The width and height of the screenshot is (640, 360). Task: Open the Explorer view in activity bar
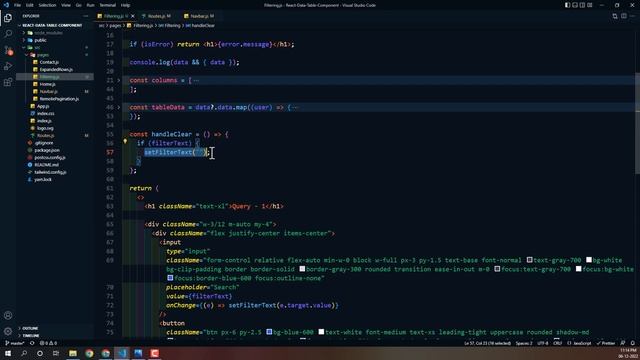[x=8, y=18]
